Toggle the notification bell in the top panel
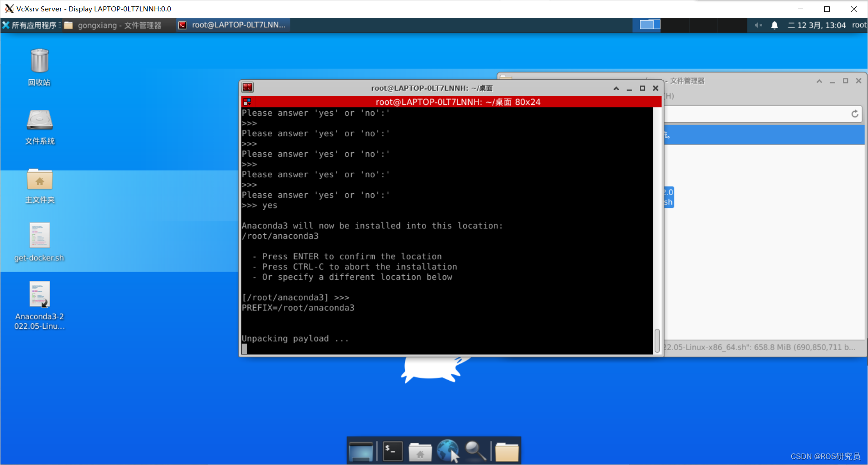 [775, 25]
